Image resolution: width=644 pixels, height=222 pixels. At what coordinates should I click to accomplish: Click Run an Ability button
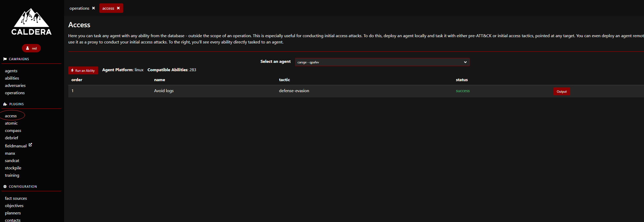click(83, 70)
